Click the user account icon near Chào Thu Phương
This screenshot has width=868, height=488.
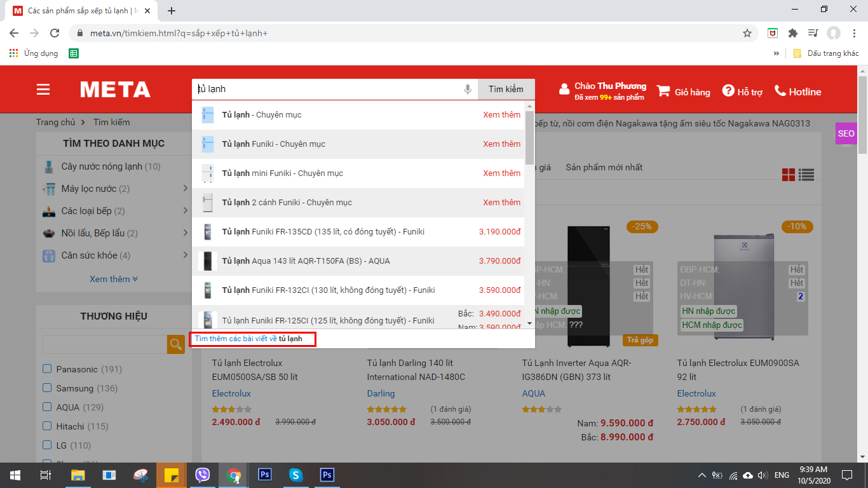[x=564, y=90]
